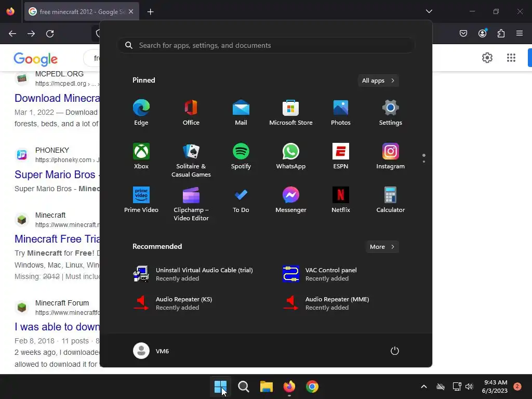Open Minecraft Free Trial result
This screenshot has height=399, width=532.
pyautogui.click(x=57, y=239)
